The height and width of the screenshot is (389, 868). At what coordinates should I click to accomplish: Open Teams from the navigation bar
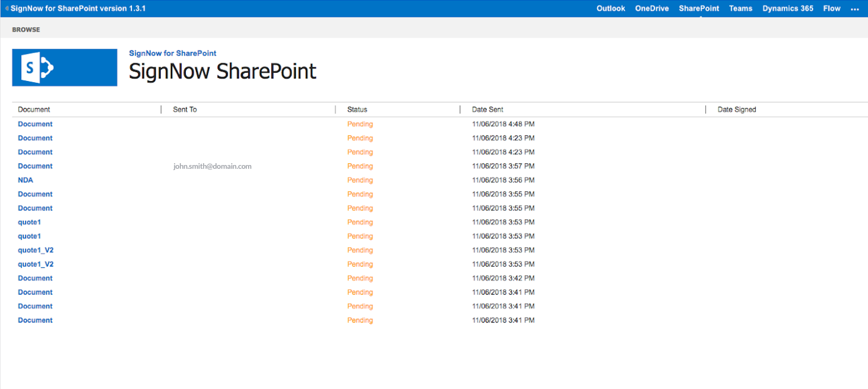click(x=741, y=8)
